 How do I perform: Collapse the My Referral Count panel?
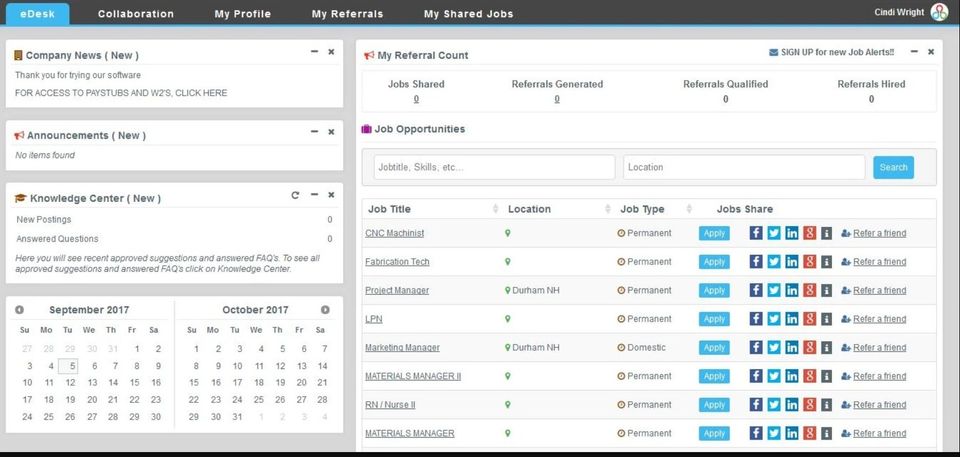coord(914,52)
